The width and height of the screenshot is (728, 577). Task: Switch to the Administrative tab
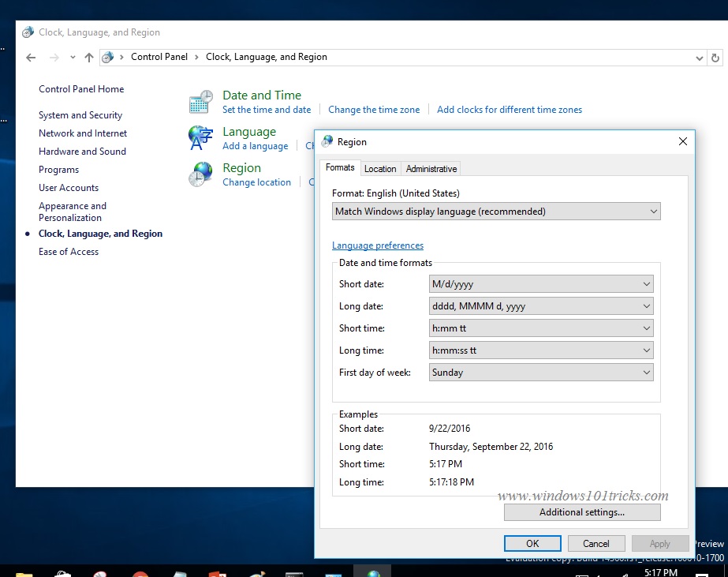[x=431, y=169]
